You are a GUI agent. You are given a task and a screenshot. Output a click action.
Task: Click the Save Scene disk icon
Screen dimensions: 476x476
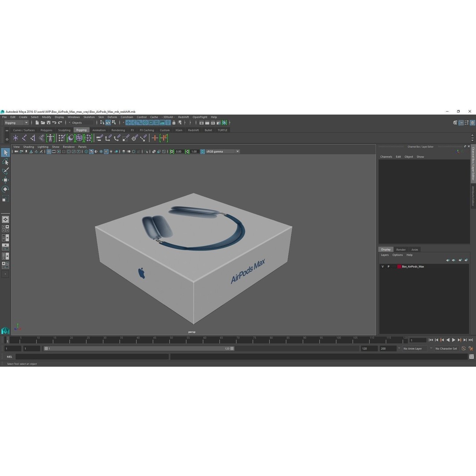coord(48,123)
